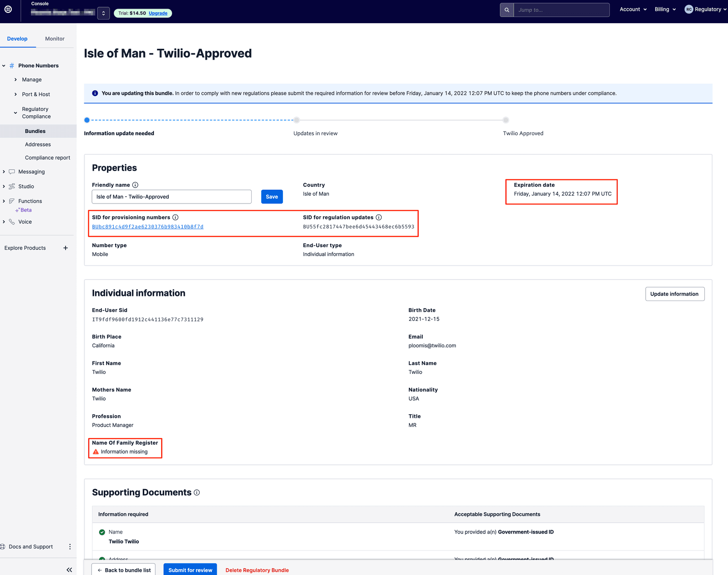Open the account switcher dropdown
The height and width of the screenshot is (575, 728).
(103, 13)
